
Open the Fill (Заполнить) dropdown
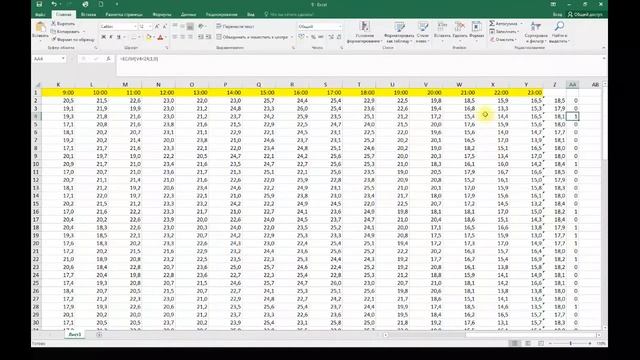pos(504,31)
